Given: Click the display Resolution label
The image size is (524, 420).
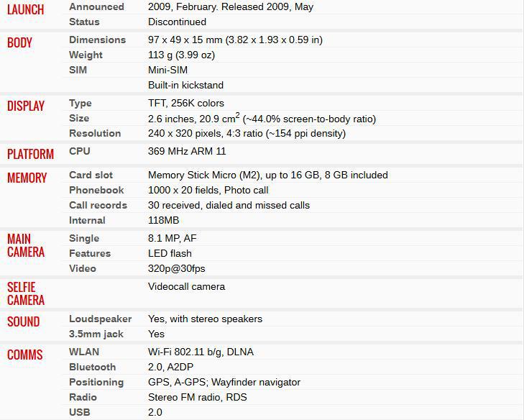Looking at the screenshot, I should pyautogui.click(x=95, y=133).
